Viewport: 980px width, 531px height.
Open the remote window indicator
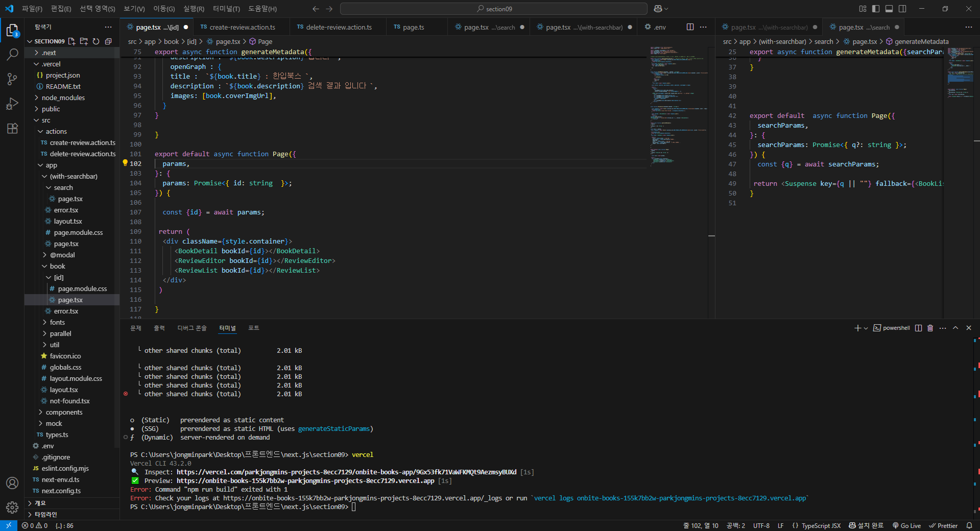click(x=9, y=525)
